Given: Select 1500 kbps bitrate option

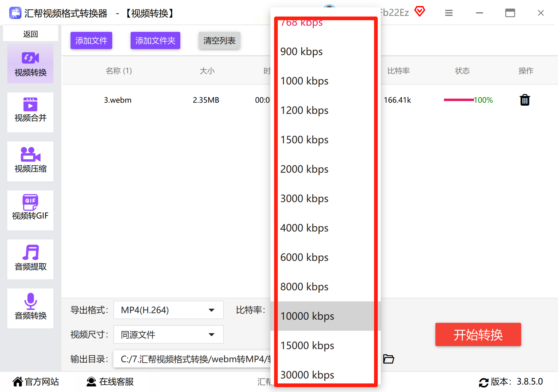Looking at the screenshot, I should 326,140.
